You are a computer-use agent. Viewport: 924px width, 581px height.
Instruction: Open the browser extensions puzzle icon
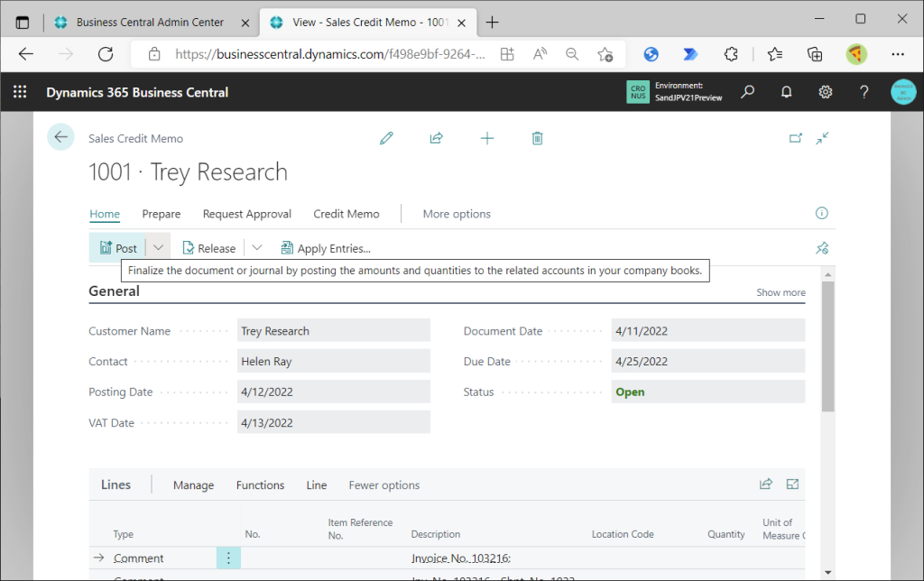[731, 54]
